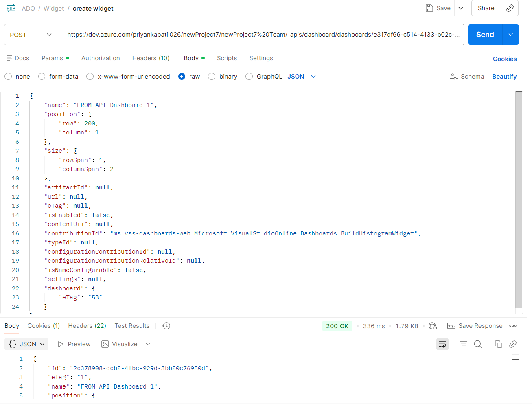This screenshot has height=404, width=532.
Task: Open the Authorization tab
Action: click(x=101, y=58)
